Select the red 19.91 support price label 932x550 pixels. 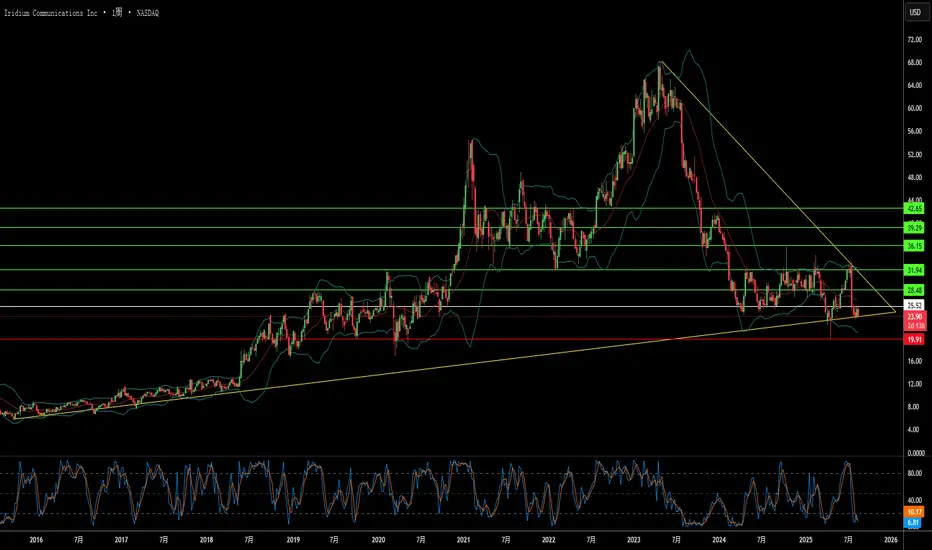tap(914, 340)
